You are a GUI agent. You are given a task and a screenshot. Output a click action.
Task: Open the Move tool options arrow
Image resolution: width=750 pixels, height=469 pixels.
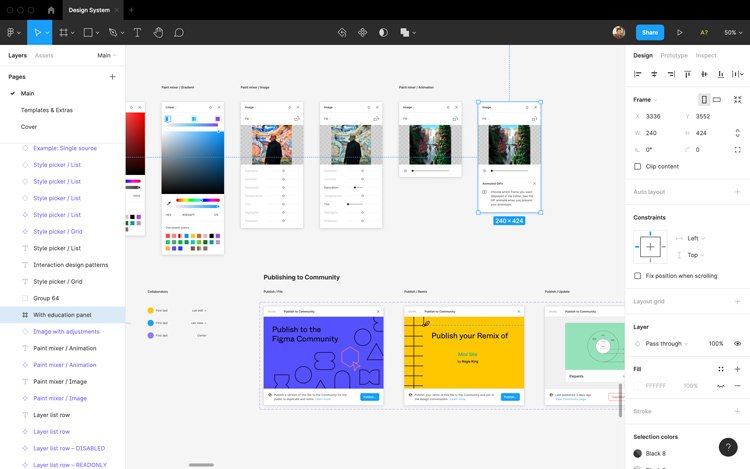pos(47,33)
